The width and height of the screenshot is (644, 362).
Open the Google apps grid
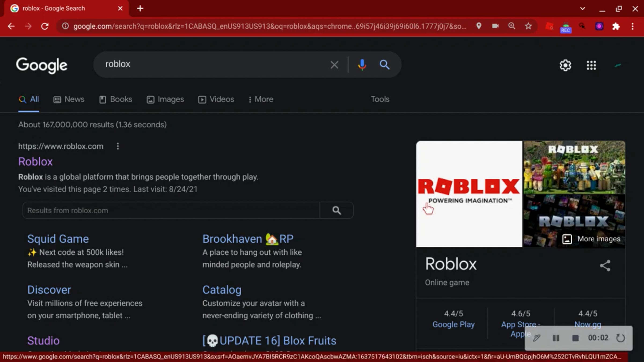click(591, 65)
